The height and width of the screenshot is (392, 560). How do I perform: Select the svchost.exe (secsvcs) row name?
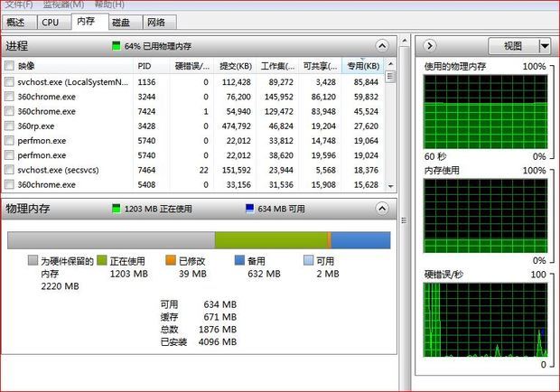(58, 170)
